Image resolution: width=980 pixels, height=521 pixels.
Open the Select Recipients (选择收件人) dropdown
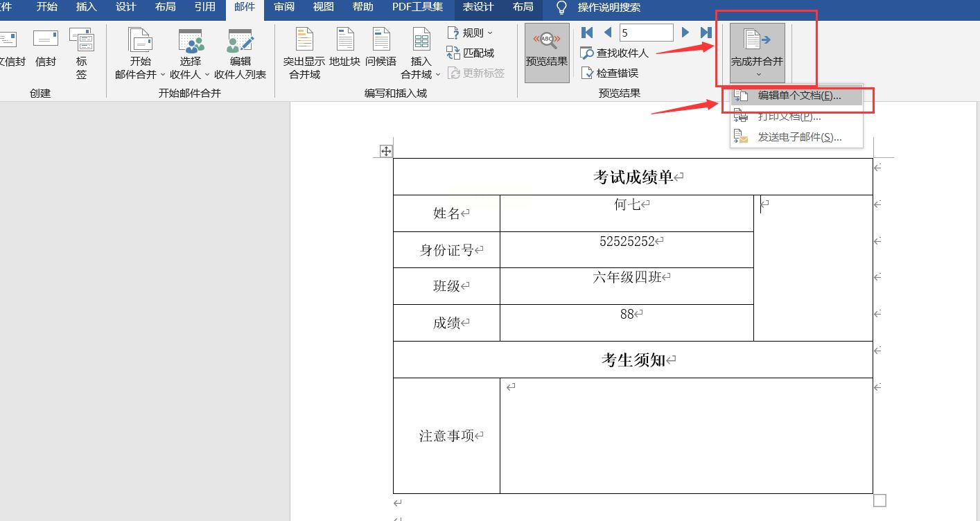pos(190,53)
